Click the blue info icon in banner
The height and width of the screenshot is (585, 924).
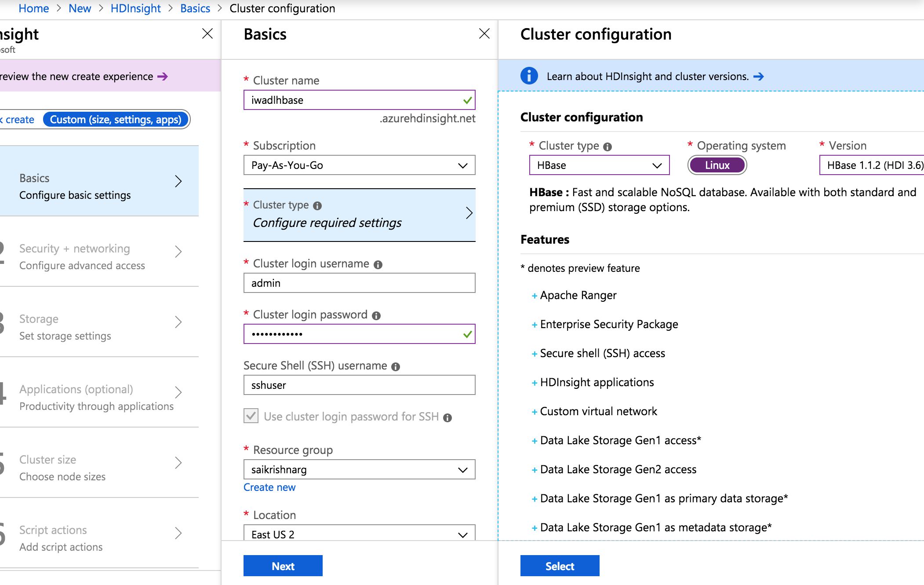point(529,76)
